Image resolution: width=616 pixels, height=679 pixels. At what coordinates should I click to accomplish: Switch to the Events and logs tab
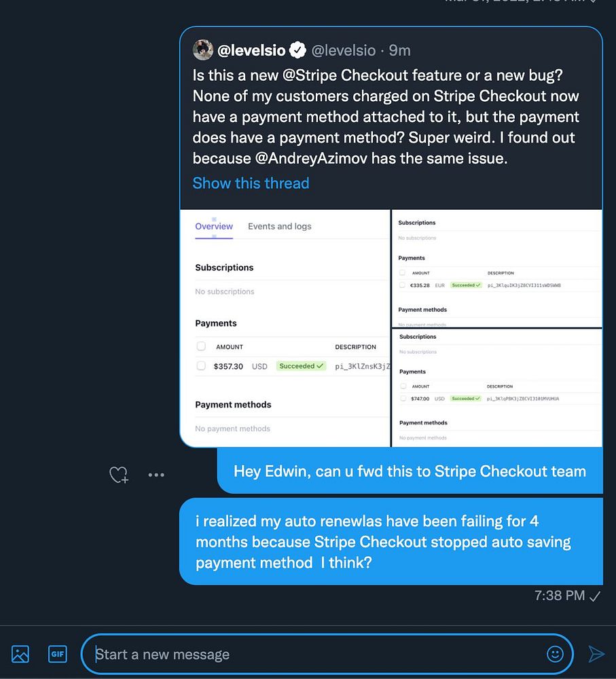[x=279, y=226]
